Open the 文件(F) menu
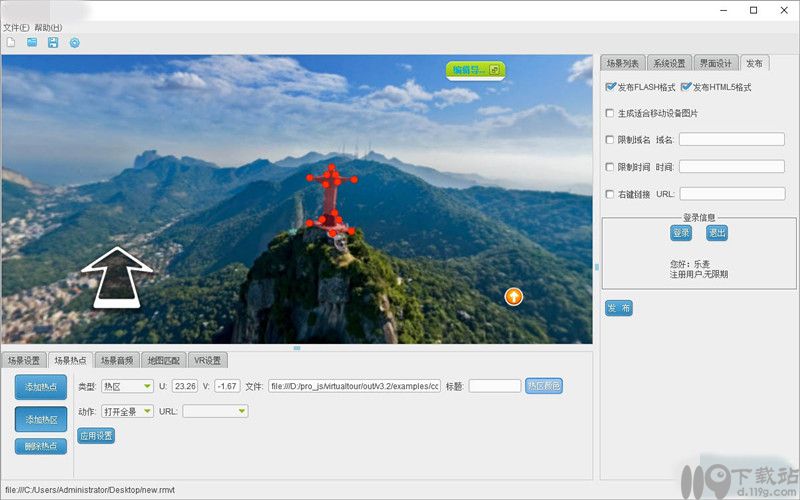The width and height of the screenshot is (800, 500). pyautogui.click(x=16, y=28)
